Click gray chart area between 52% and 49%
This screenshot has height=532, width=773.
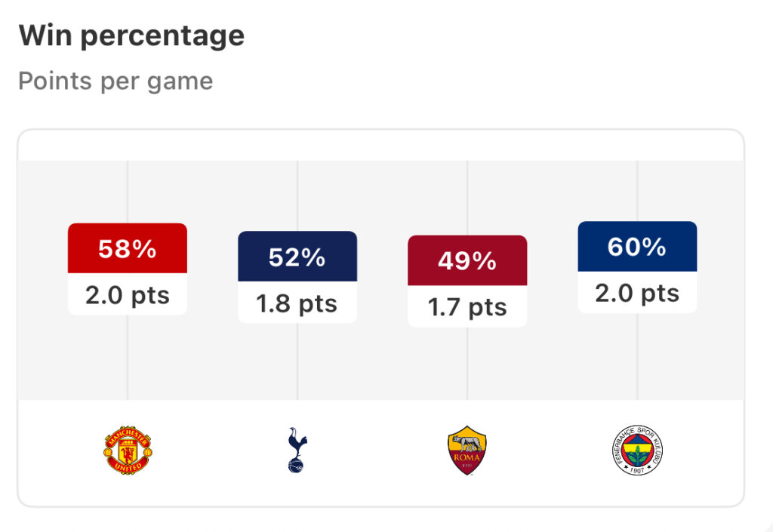383,280
